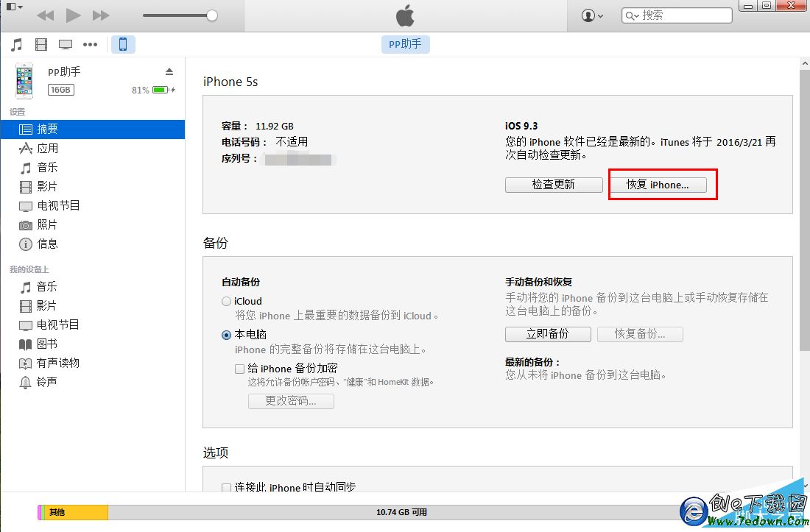Eject the PP助手 device
The width and height of the screenshot is (810, 532).
(169, 71)
